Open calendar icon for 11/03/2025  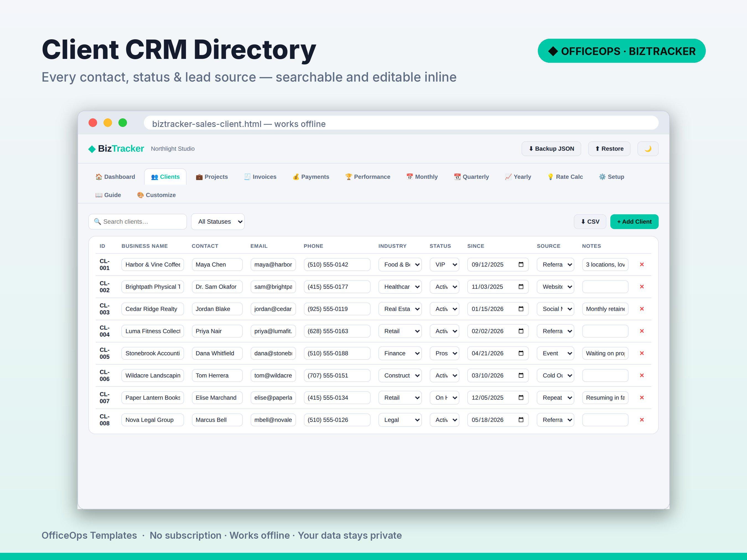pos(521,286)
